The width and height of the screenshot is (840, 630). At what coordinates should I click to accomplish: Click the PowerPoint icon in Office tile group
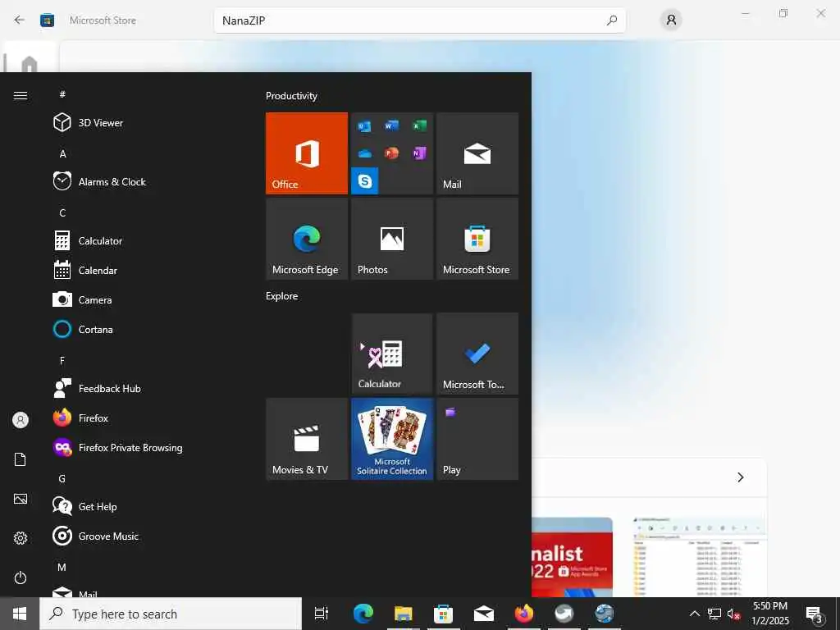(391, 153)
